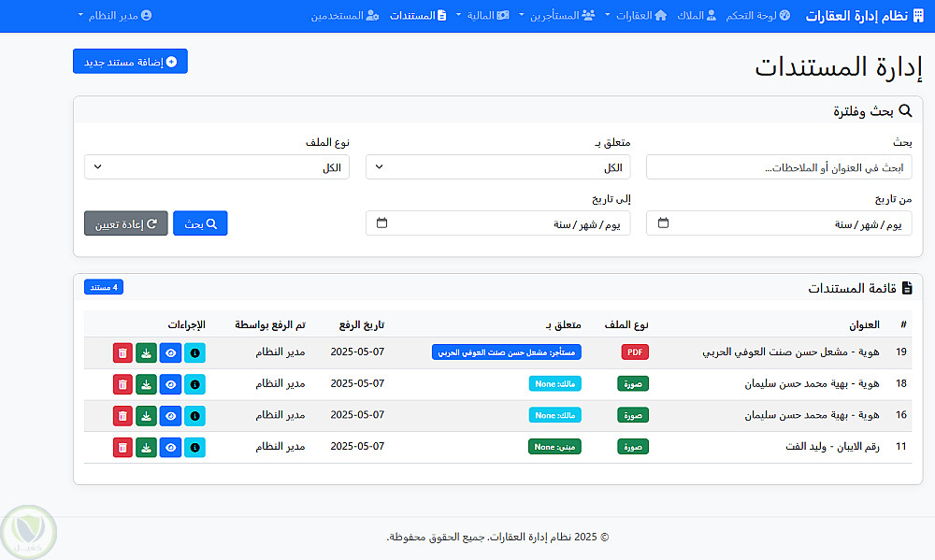
Task: Expand the العقارات navbar dropdown
Action: click(636, 16)
